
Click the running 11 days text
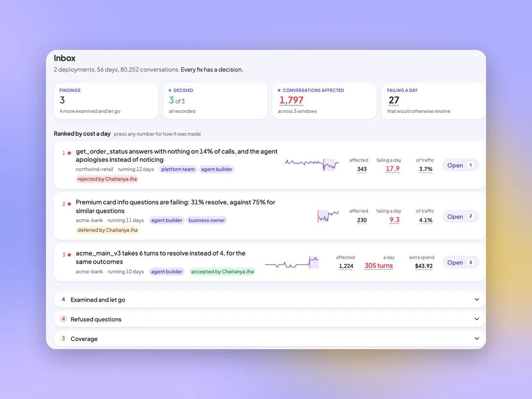pos(126,220)
